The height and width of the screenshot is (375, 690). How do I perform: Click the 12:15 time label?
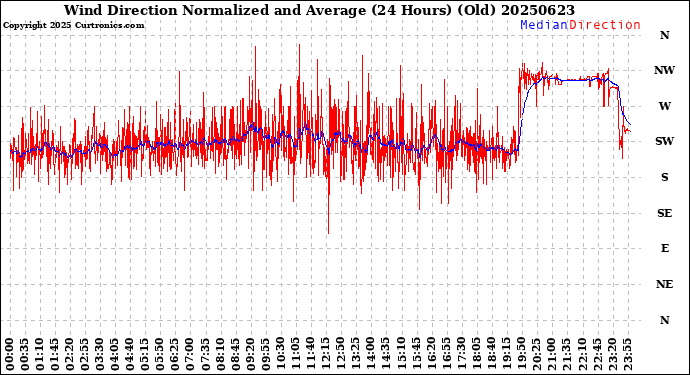point(326,354)
